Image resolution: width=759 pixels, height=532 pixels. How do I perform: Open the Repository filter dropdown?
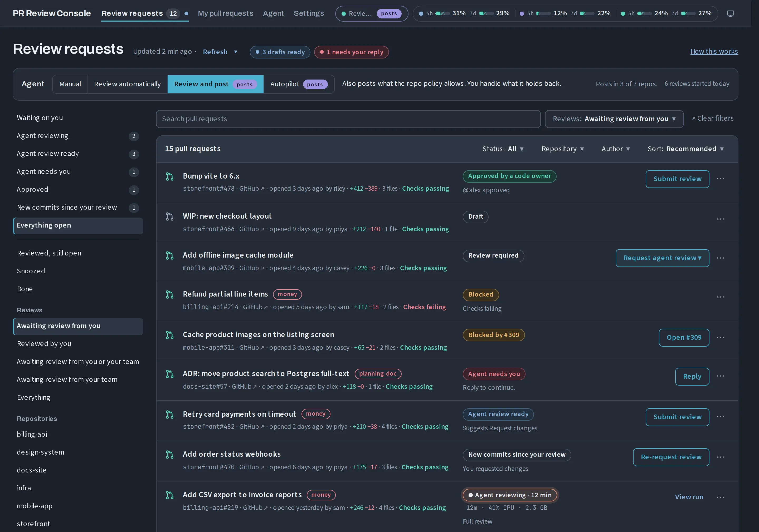(x=563, y=149)
